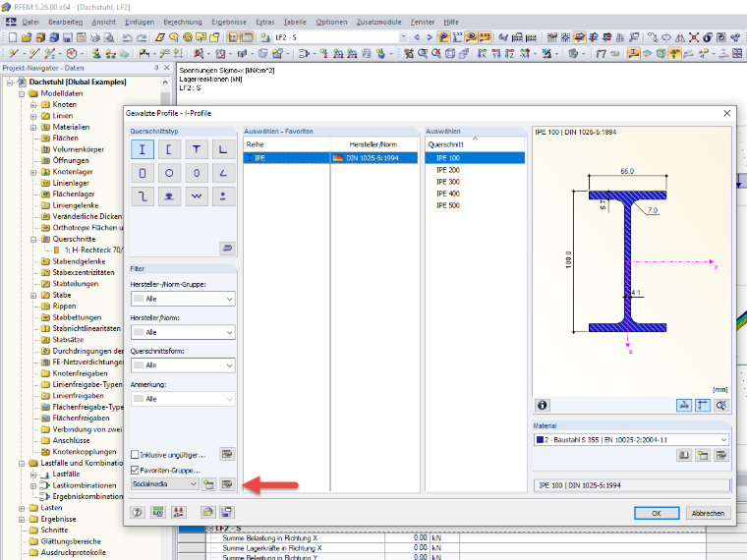Go to the previous load case arrow

(x=417, y=37)
